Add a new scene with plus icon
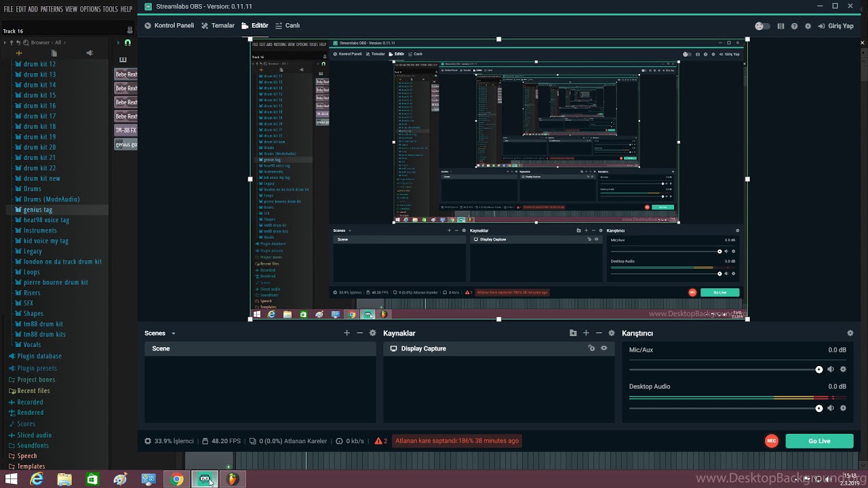Screen dimensions: 868x488 tap(347, 333)
